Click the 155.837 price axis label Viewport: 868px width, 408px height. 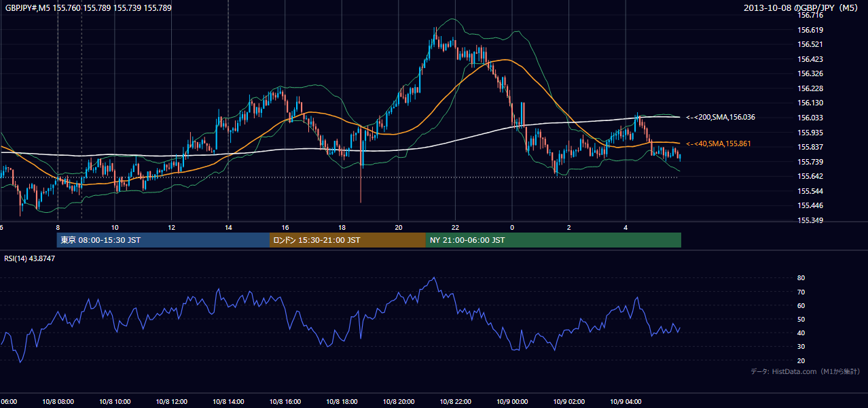click(810, 147)
